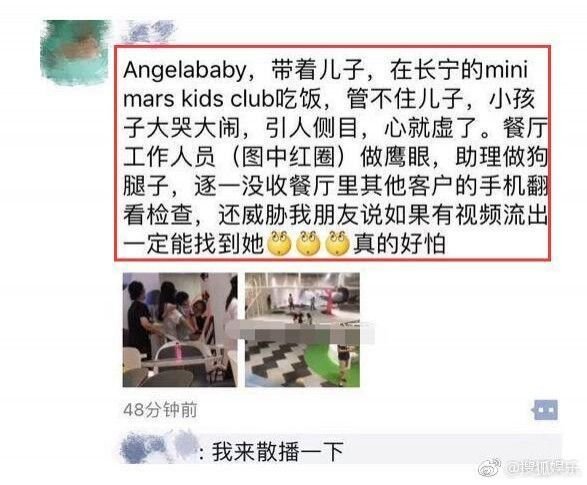
Task: Tap the third wide-eyed emoji before 真的好怕
Action: [337, 244]
